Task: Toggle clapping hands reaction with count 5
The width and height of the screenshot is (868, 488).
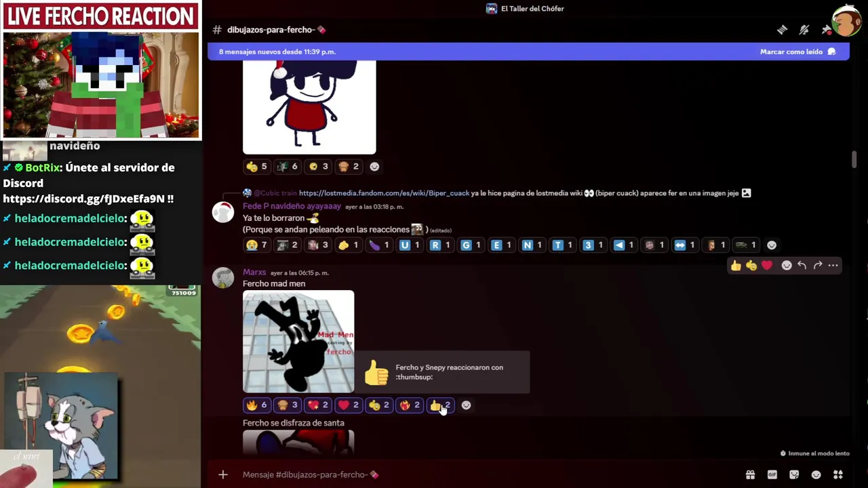Action: coord(257,166)
